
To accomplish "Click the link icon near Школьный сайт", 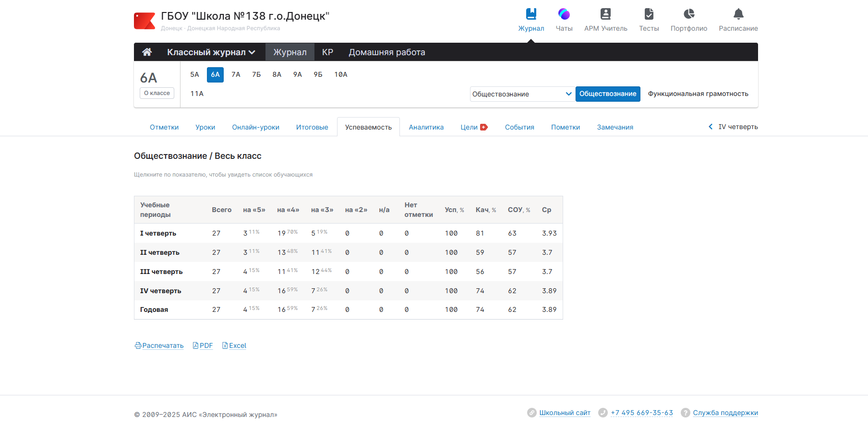I will click(531, 413).
